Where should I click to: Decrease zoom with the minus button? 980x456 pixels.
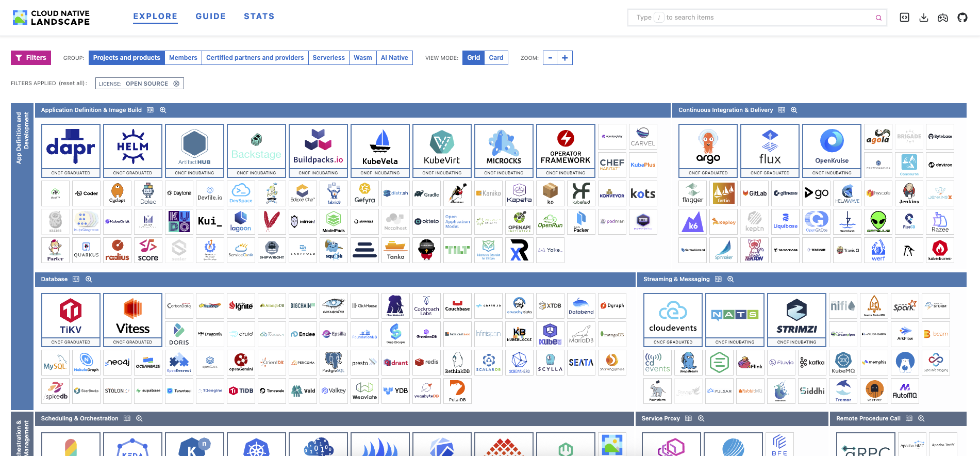550,58
